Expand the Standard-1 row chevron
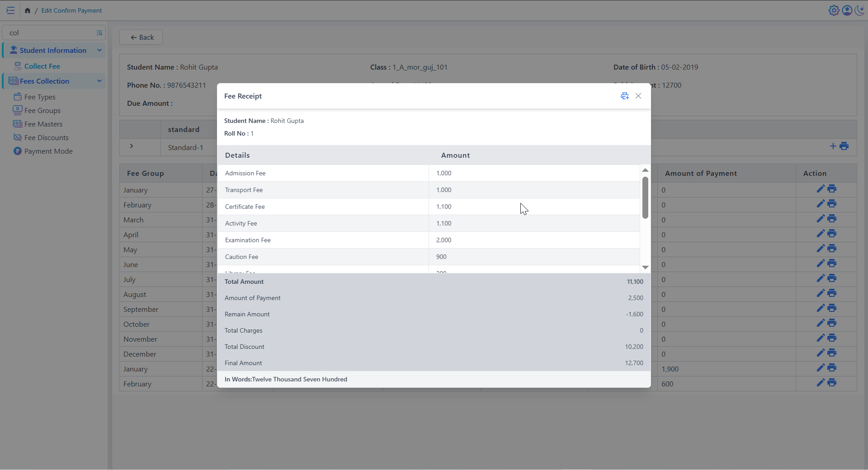Image resolution: width=868 pixels, height=470 pixels. [132, 146]
